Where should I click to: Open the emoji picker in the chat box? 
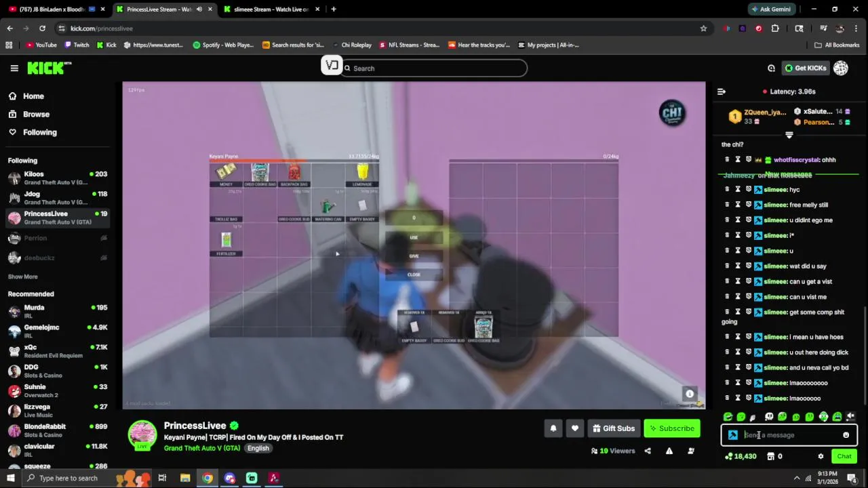846,435
